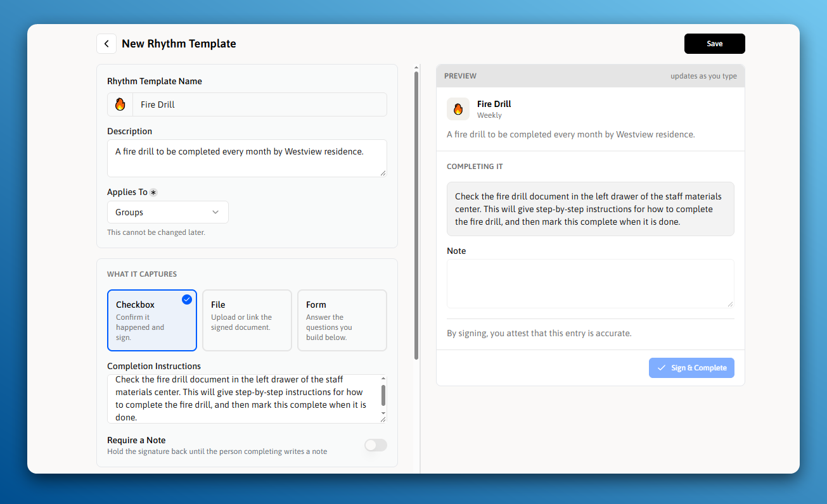Select the Checkbox capture option
The image size is (827, 504).
pyautogui.click(x=152, y=320)
